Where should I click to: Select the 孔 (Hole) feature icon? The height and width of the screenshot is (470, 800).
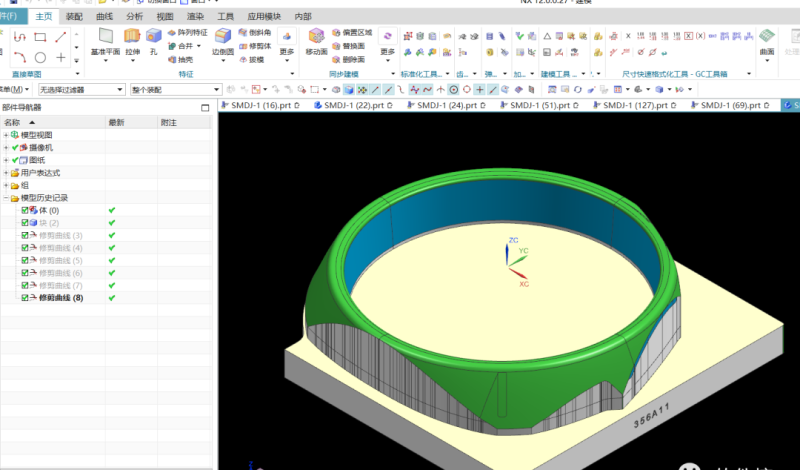click(x=153, y=40)
